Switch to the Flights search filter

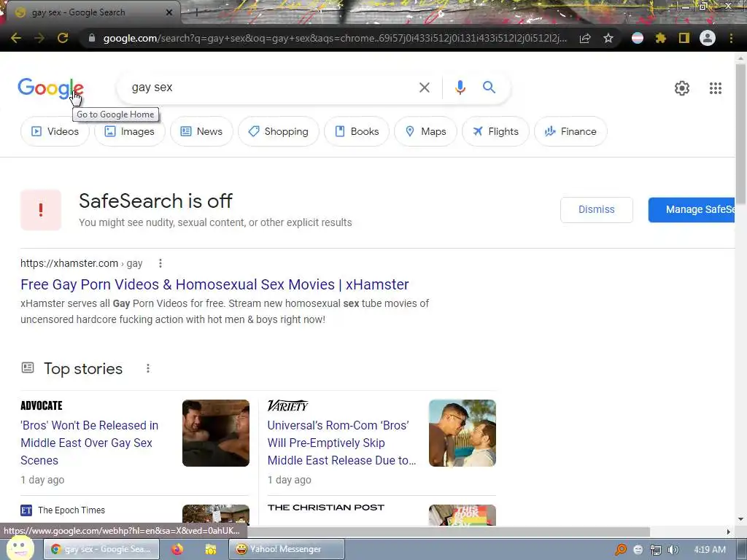tap(495, 131)
